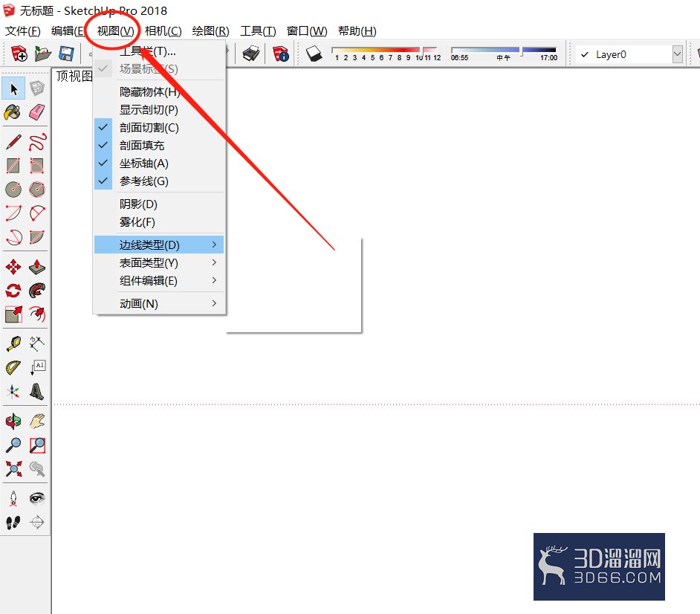
Task: Expand the 边线类型(D) submenu
Action: pyautogui.click(x=159, y=245)
